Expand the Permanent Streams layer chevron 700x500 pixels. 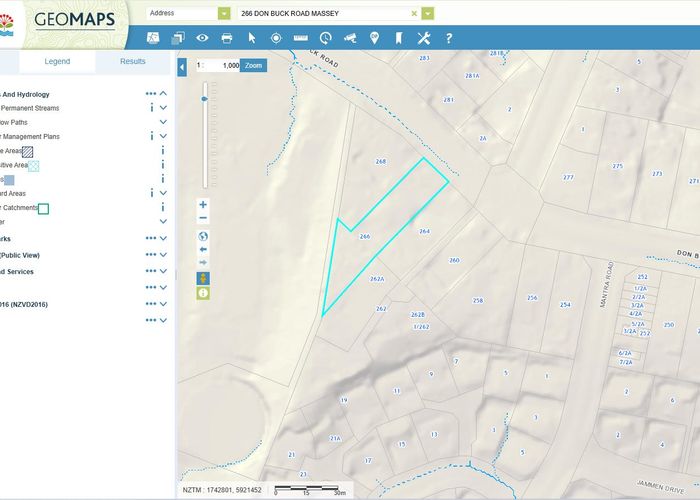[163, 107]
